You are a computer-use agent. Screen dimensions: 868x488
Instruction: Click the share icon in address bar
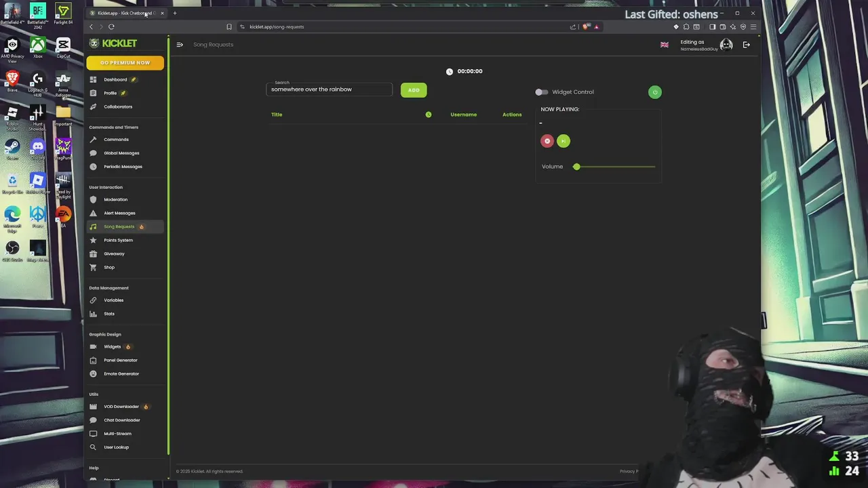point(573,26)
